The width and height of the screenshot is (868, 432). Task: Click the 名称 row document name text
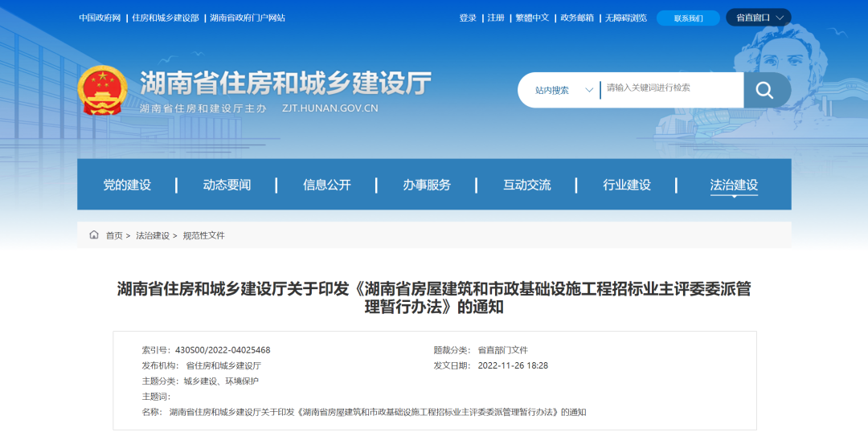tap(378, 412)
